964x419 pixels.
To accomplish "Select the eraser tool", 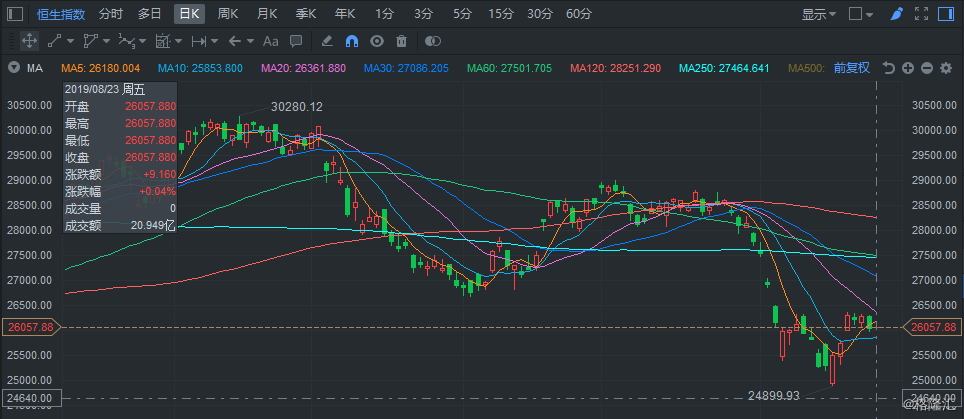I will [327, 41].
